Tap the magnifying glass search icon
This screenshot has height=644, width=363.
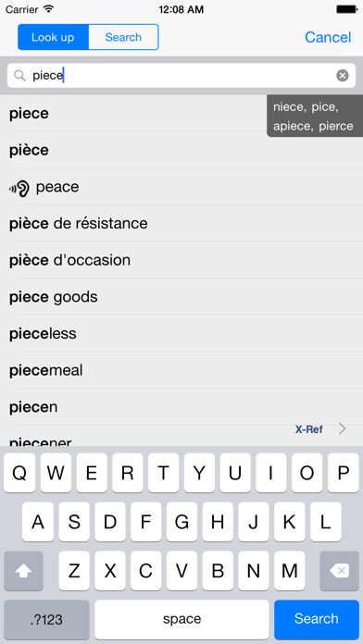[x=19, y=76]
